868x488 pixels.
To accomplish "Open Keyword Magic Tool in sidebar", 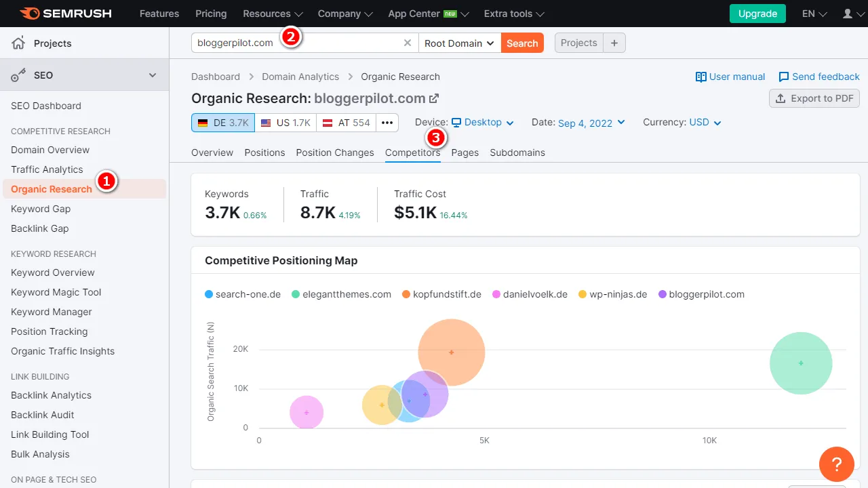I will pyautogui.click(x=56, y=292).
